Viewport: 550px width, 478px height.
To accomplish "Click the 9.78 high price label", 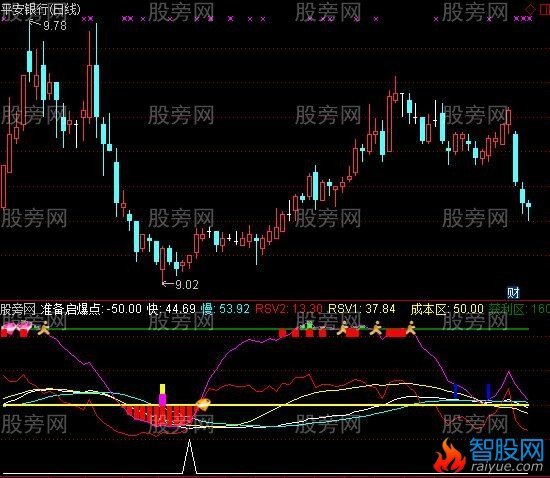I will point(55,26).
